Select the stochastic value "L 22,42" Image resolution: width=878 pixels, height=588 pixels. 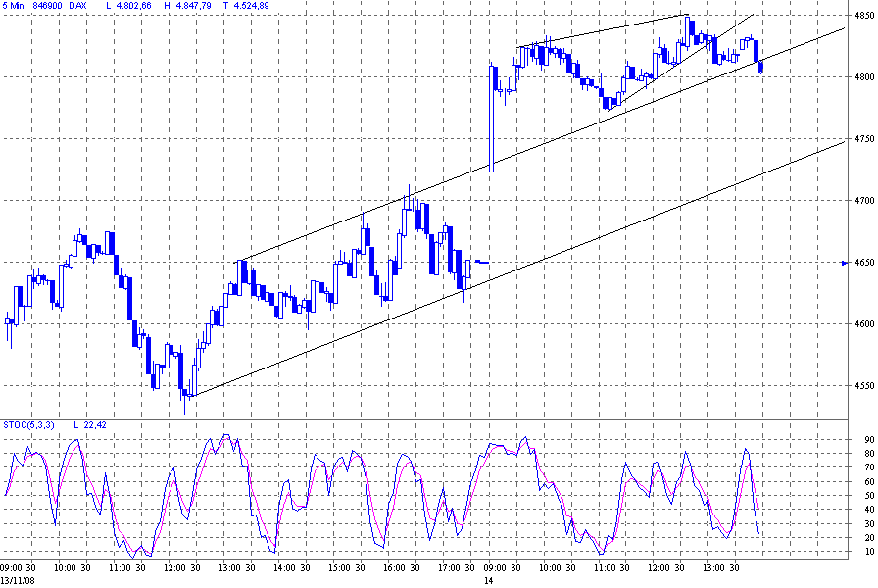pyautogui.click(x=90, y=425)
